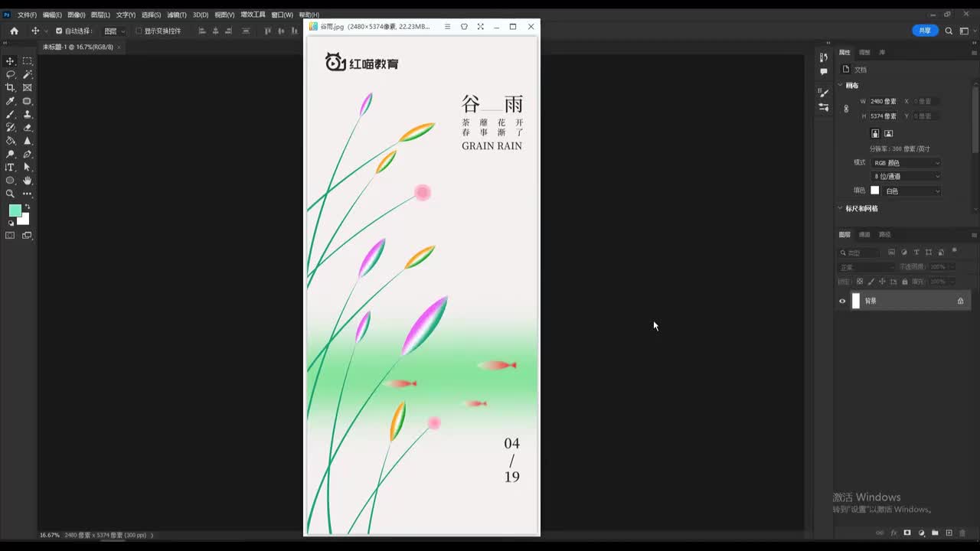Viewport: 980px width, 551px height.
Task: Reset default foreground and background colors
Action: click(11, 223)
